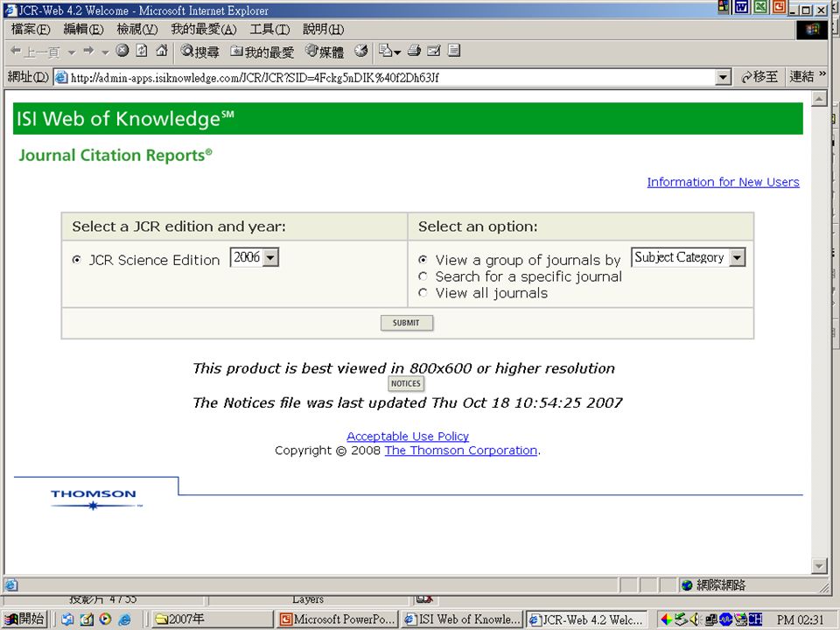Click the Mail toolbar icon

[x=386, y=51]
